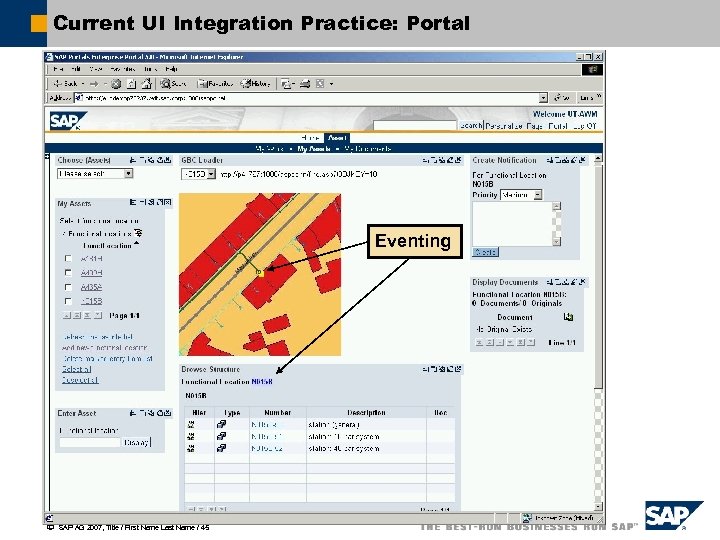Open the Help menu
Image resolution: width=720 pixels, height=540 pixels.
[x=171, y=69]
